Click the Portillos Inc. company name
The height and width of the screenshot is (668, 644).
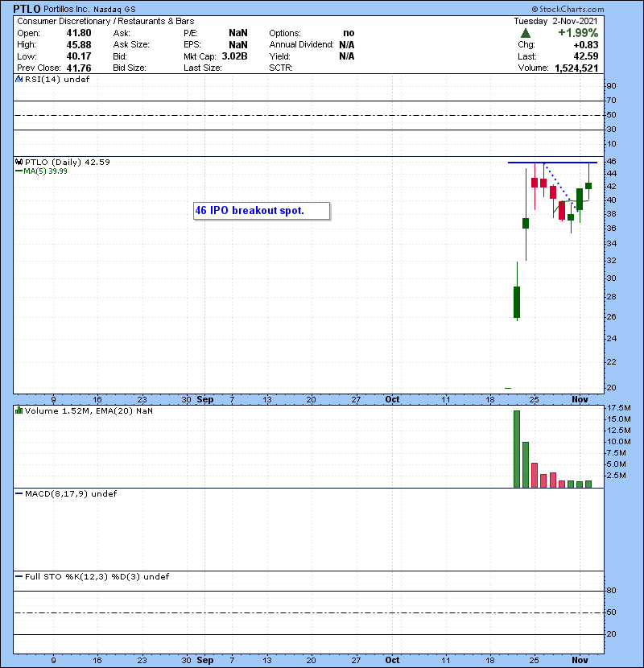coord(67,9)
